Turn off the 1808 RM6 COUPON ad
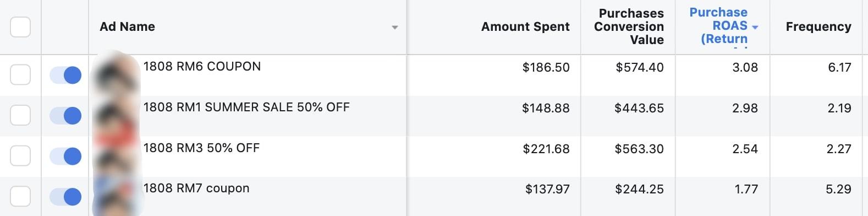The height and width of the screenshot is (216, 868). (x=65, y=75)
